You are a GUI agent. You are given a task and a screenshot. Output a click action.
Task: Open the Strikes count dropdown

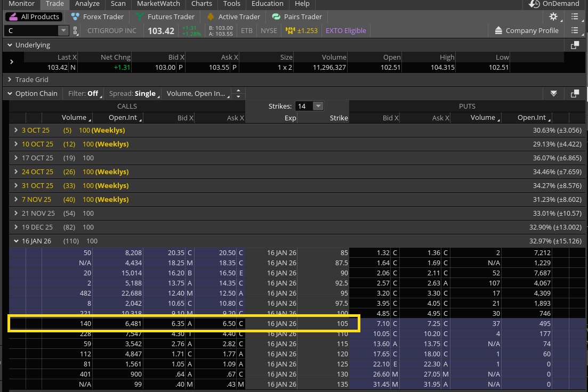click(318, 106)
